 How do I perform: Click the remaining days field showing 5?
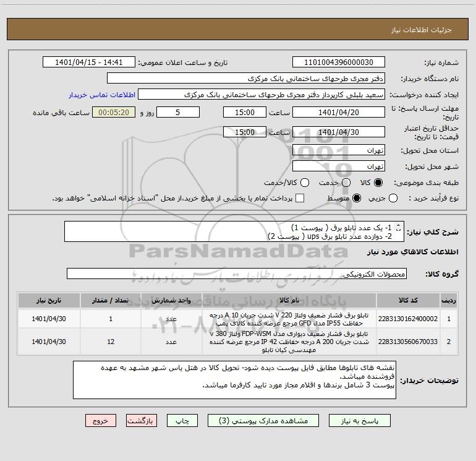[x=178, y=112]
